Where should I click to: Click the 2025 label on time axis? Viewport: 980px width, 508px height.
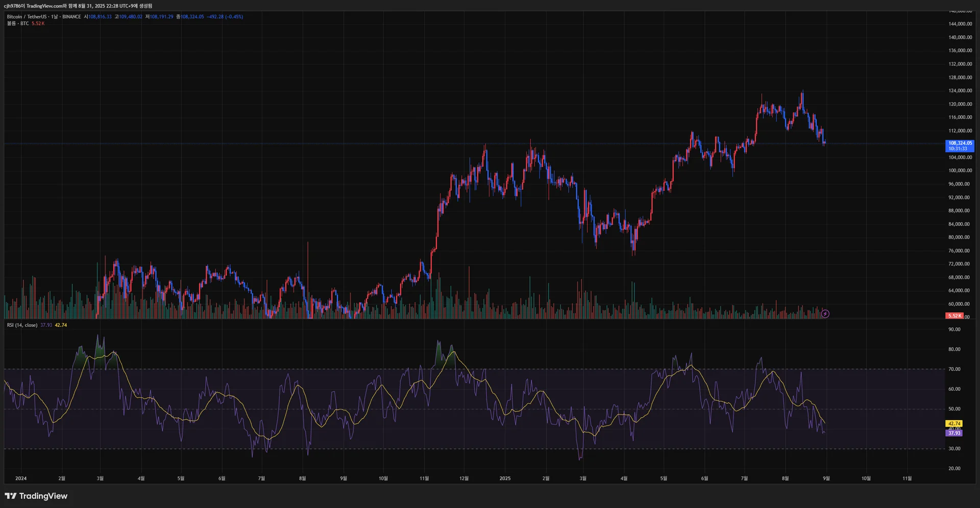(x=505, y=478)
